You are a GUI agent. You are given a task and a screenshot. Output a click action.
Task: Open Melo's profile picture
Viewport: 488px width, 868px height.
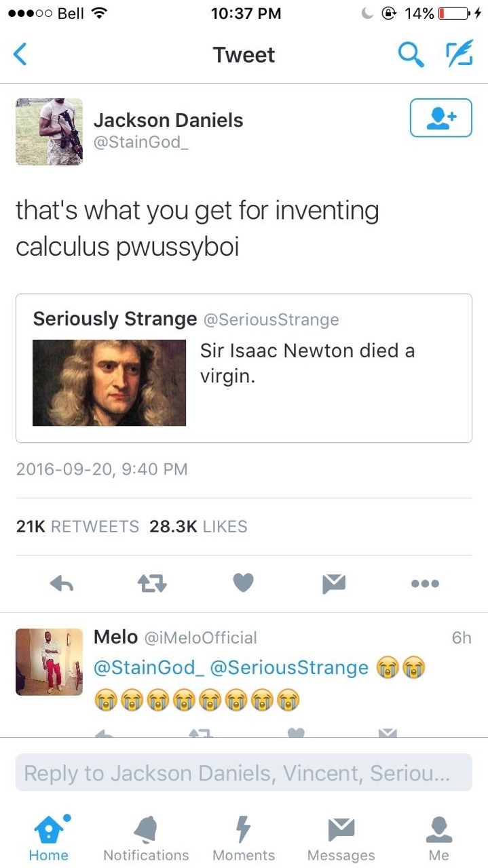(49, 662)
